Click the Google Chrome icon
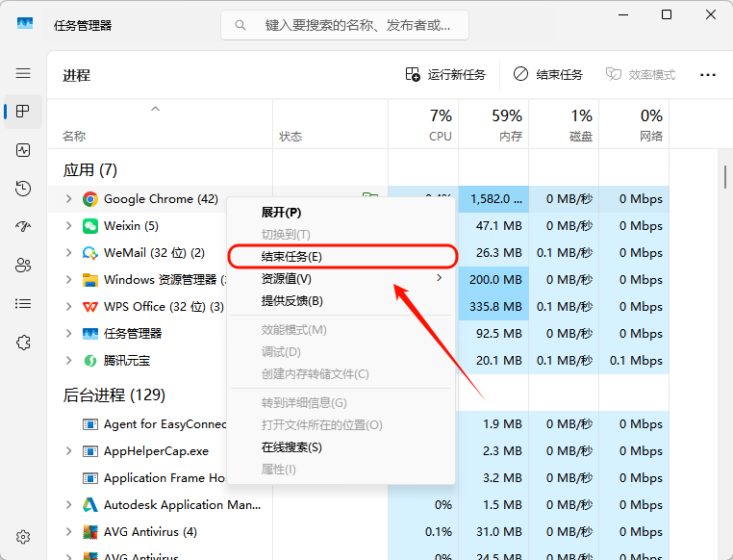Viewport: 733px width, 560px height. 90,199
